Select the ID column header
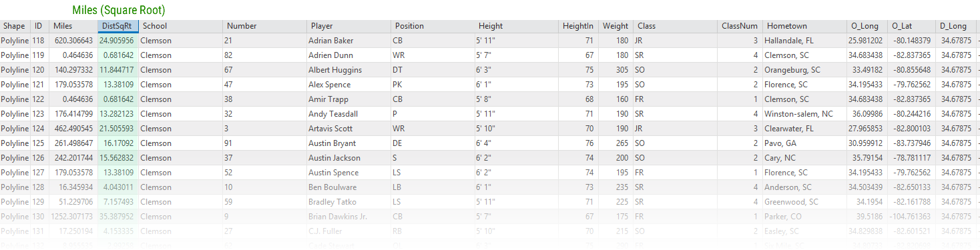The width and height of the screenshot is (980, 250). pyautogui.click(x=40, y=26)
